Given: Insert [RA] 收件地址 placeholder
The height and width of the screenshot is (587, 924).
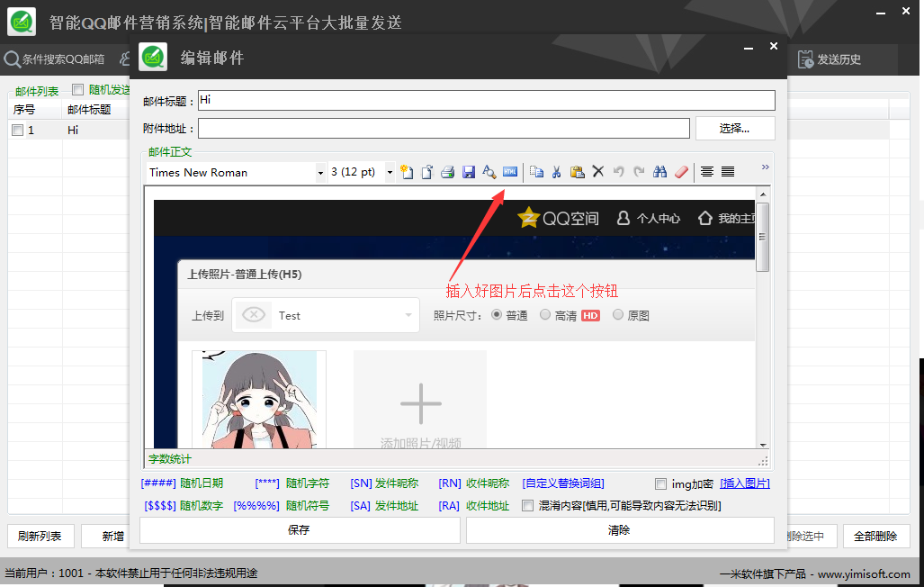Looking at the screenshot, I should [x=474, y=506].
